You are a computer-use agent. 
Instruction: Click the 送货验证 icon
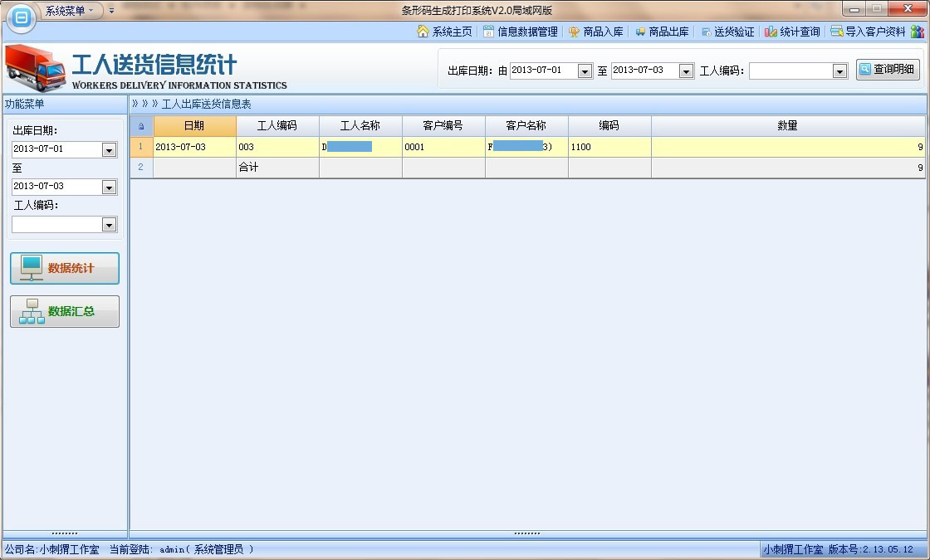tap(706, 32)
